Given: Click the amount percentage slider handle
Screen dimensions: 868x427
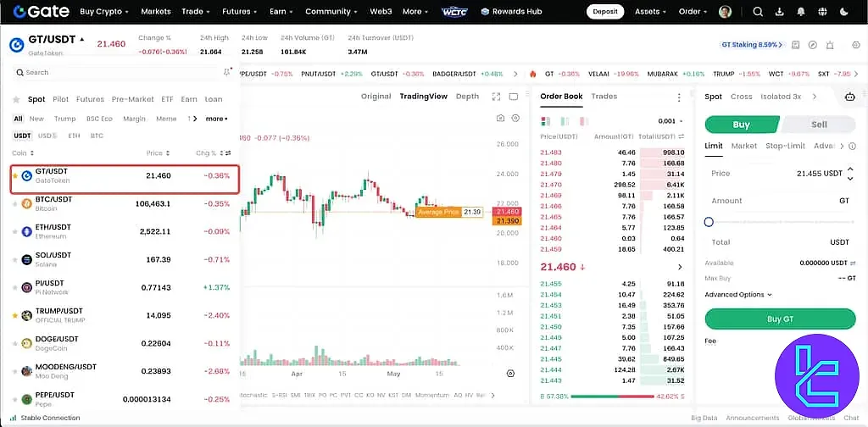Looking at the screenshot, I should pos(709,222).
